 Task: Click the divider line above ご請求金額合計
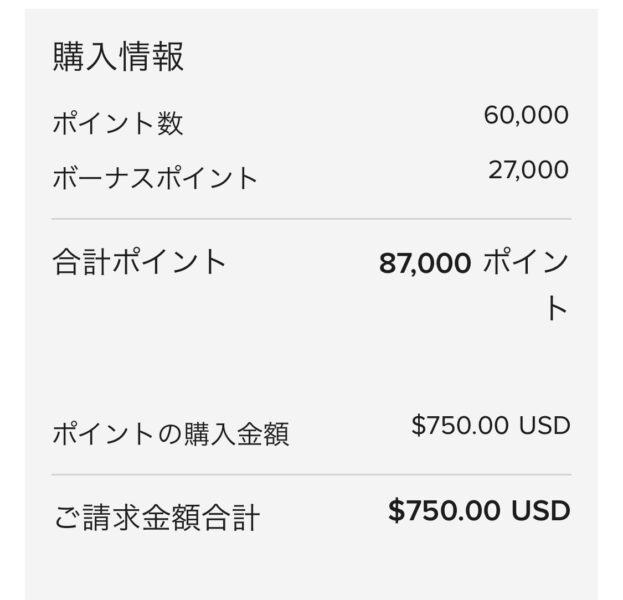[312, 474]
